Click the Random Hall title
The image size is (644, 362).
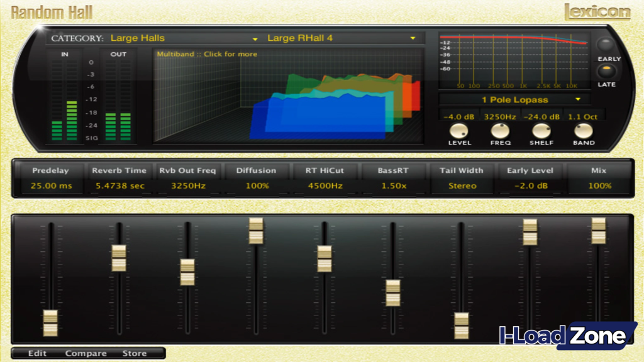pos(52,13)
